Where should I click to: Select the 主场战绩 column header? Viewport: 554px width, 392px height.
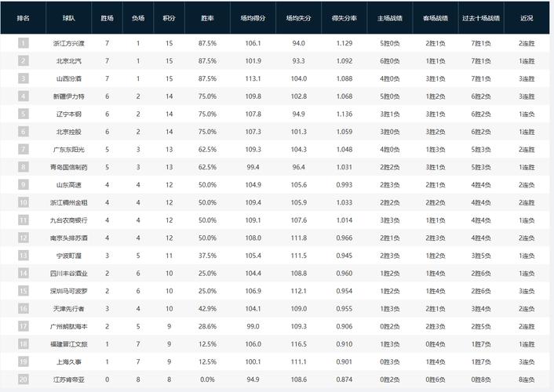coord(390,18)
